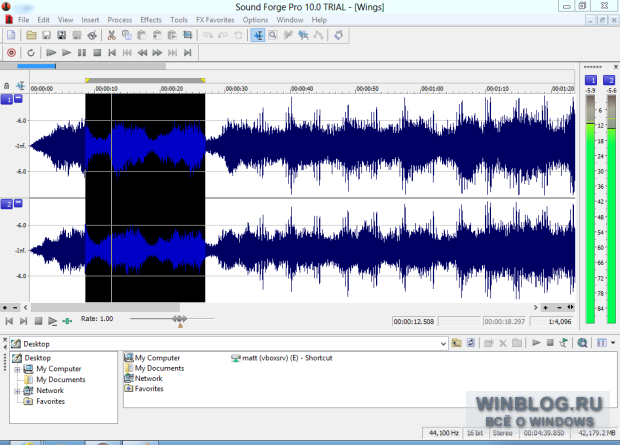Click matt (vboxsrv) (E) - Shortcut item
The height and width of the screenshot is (445, 620).
[x=282, y=358]
